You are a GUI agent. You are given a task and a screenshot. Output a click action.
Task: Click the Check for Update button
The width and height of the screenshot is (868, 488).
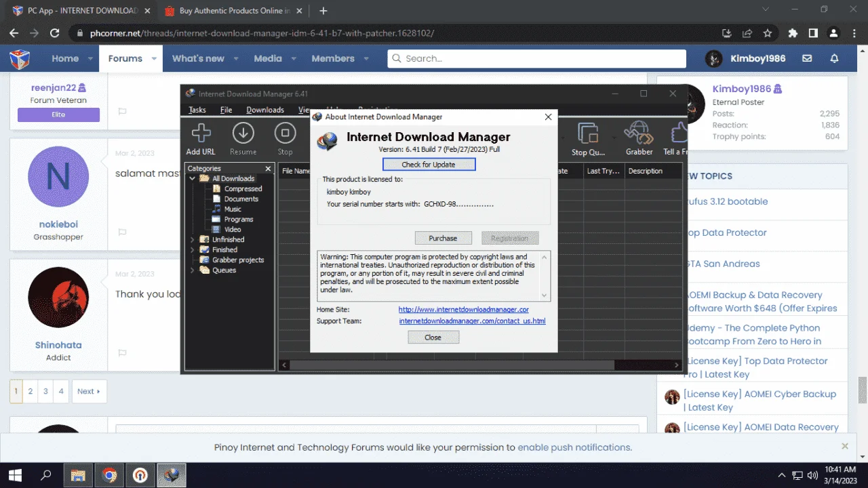coord(429,164)
